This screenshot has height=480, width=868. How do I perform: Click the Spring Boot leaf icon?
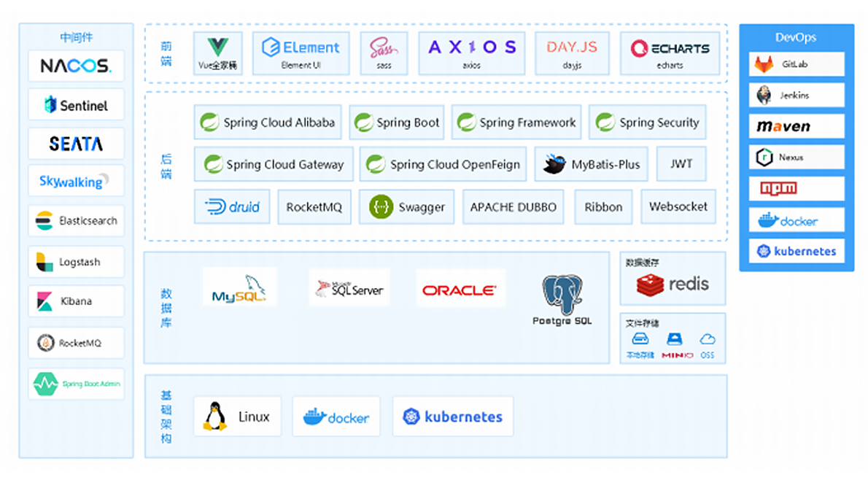(364, 122)
